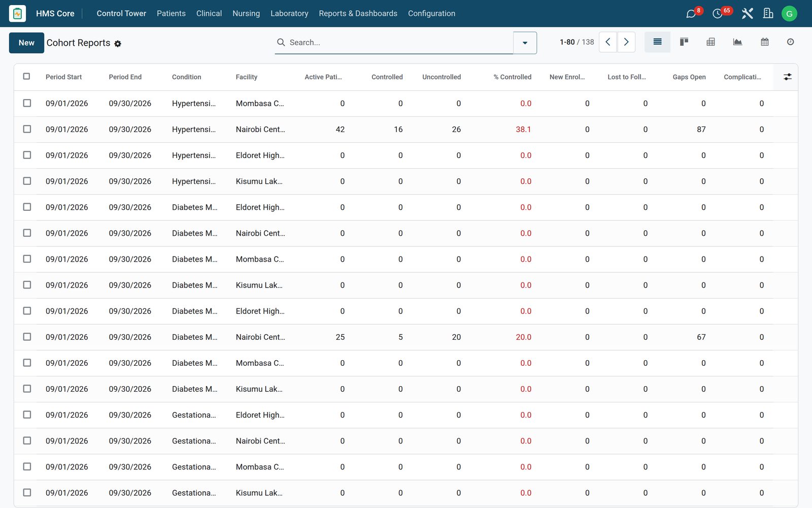
Task: Open the messages chat bubble icon
Action: [691, 14]
